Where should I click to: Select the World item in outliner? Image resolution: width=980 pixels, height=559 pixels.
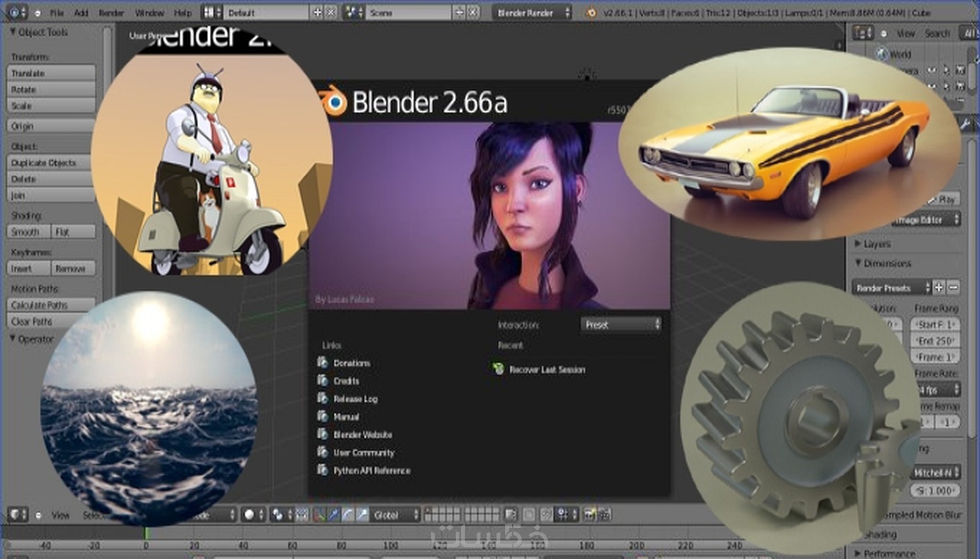(x=894, y=54)
